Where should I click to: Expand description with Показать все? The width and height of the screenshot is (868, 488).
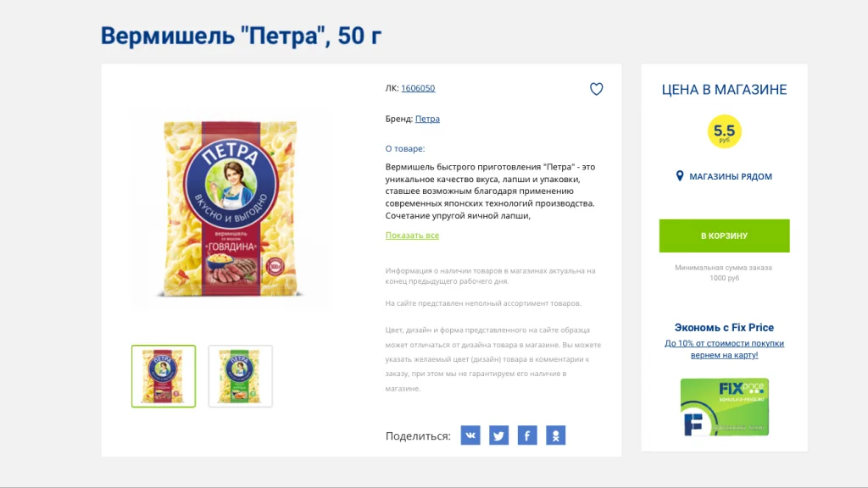(x=412, y=236)
